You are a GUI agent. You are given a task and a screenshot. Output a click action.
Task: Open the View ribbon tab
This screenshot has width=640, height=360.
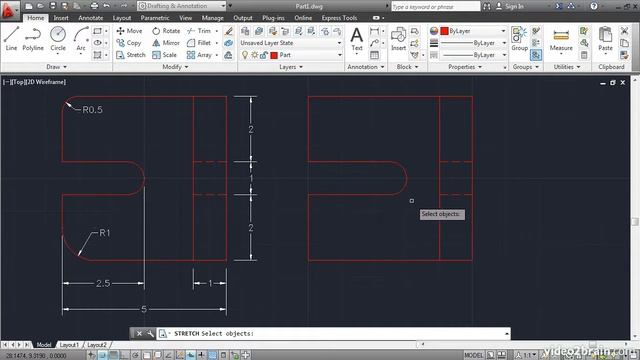click(x=185, y=18)
